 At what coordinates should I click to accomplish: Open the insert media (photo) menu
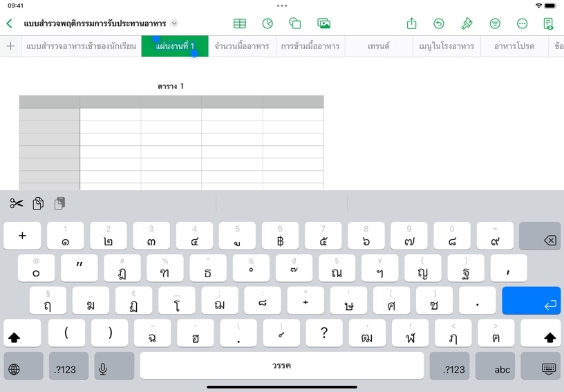pos(323,24)
